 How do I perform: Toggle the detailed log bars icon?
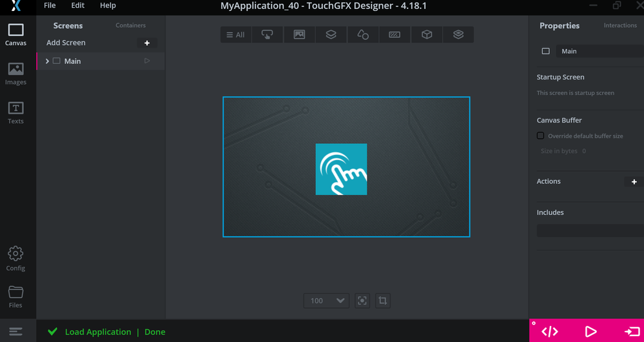click(x=15, y=331)
